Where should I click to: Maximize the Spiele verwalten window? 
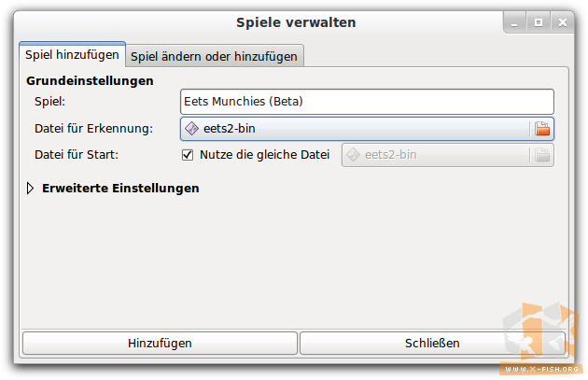point(539,21)
